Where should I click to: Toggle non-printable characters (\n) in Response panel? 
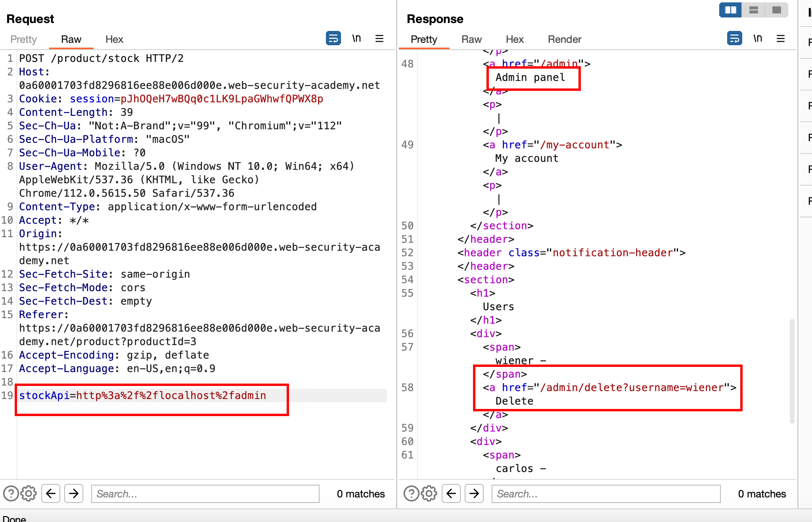click(x=758, y=38)
